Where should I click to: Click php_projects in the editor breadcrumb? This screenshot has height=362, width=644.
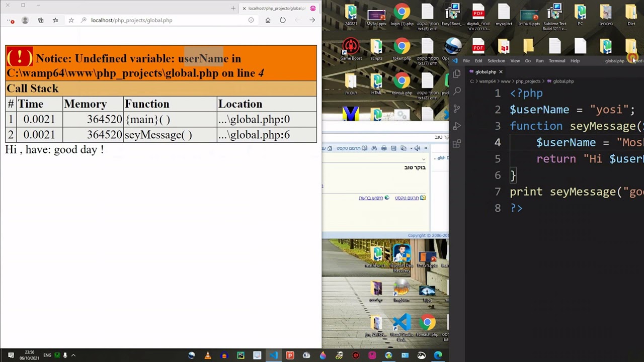(528, 81)
